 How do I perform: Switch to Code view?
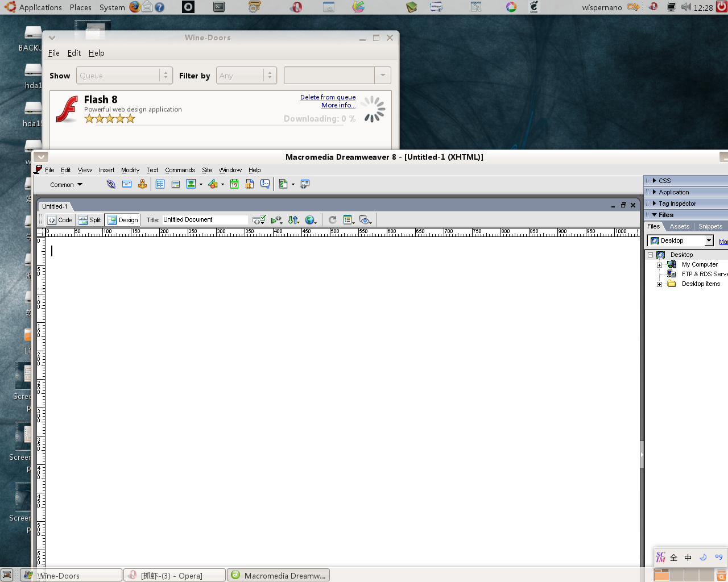pyautogui.click(x=60, y=220)
